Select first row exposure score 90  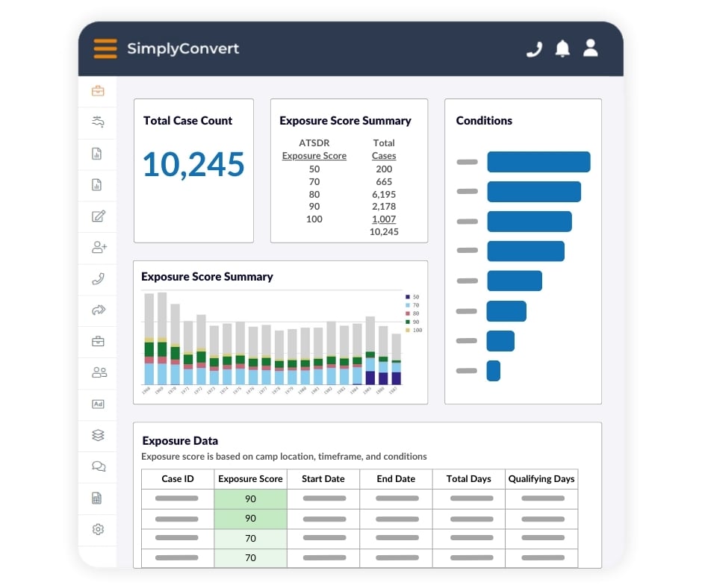click(x=250, y=498)
